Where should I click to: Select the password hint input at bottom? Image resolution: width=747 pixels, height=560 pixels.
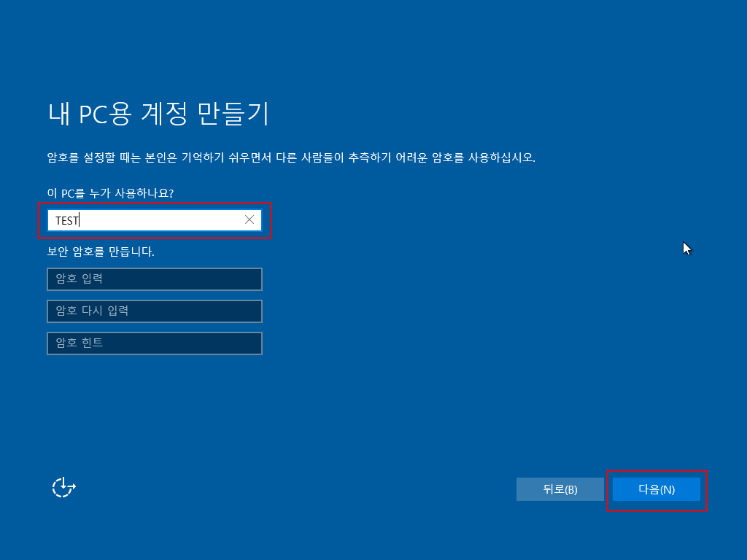coord(154,343)
